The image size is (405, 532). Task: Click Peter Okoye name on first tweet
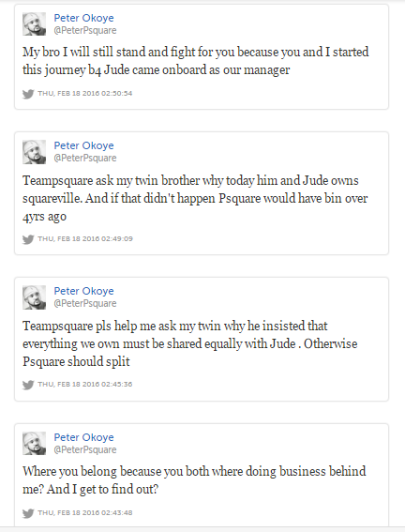coord(83,18)
